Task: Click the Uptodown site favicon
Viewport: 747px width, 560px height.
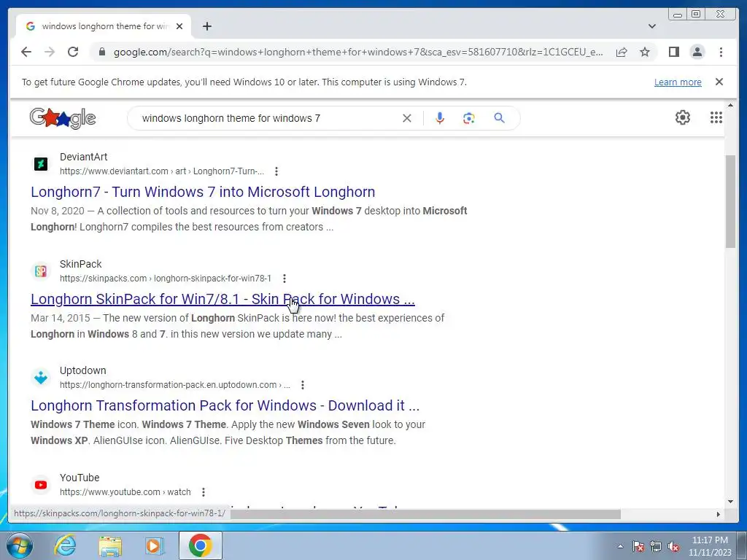Action: (41, 378)
